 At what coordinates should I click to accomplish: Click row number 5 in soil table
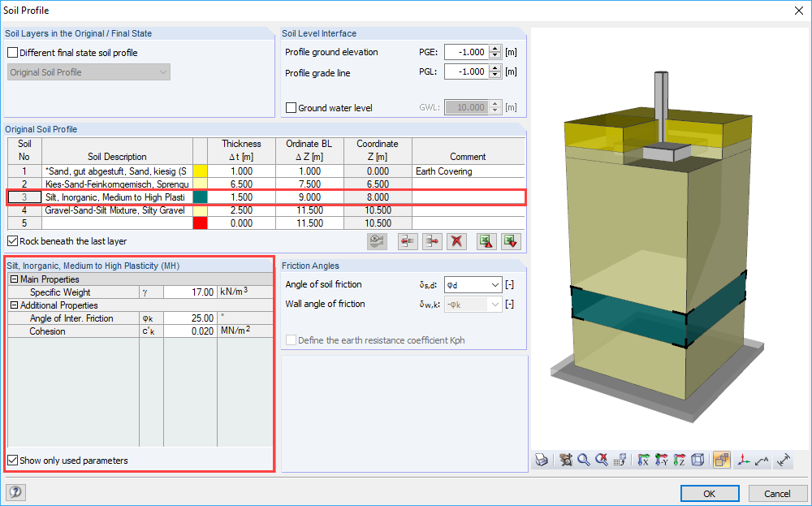pyautogui.click(x=24, y=223)
